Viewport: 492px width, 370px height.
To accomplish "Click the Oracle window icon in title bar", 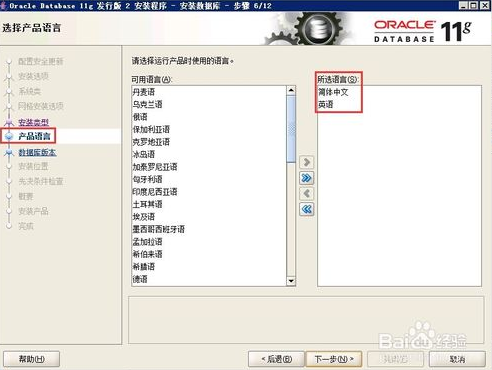I will click(x=3, y=5).
